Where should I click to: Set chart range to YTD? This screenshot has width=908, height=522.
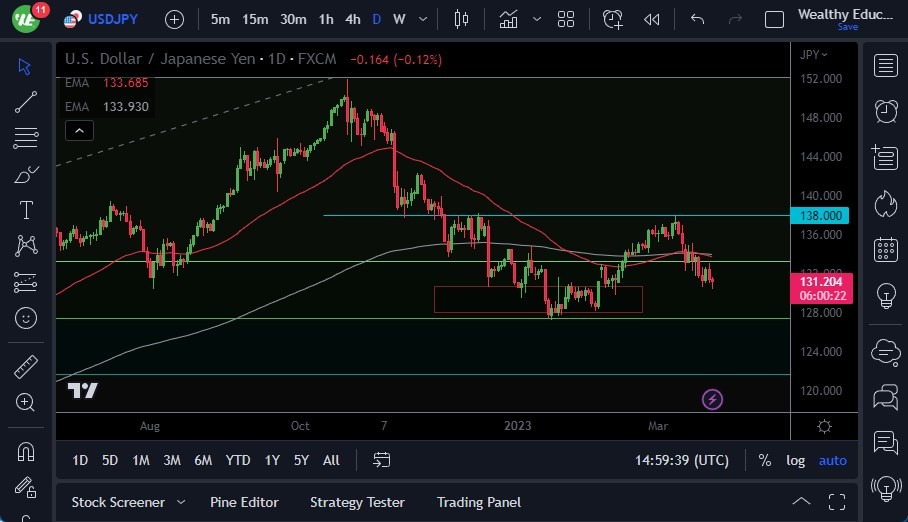[238, 460]
